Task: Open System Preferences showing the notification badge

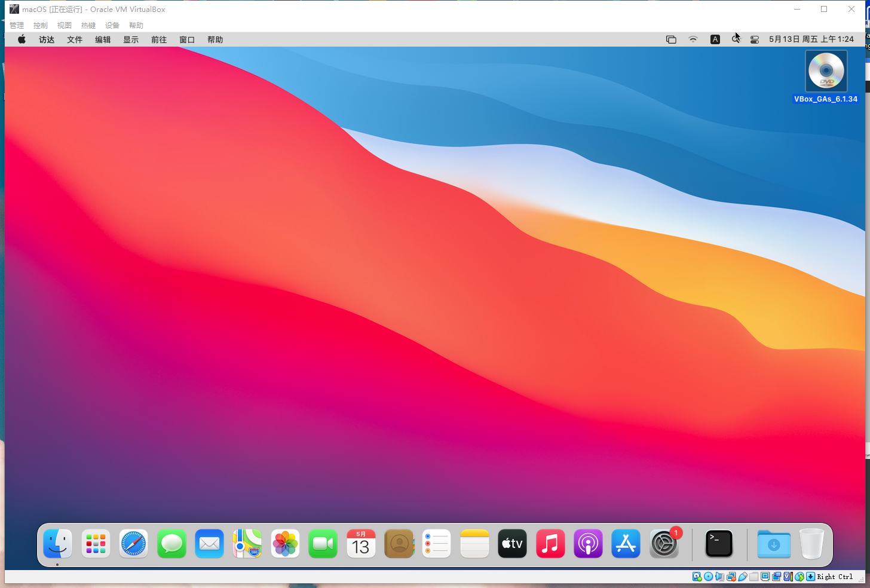Action: [663, 543]
